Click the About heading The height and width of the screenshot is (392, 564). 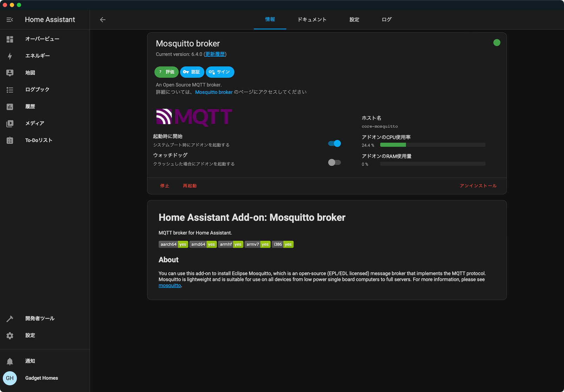point(169,260)
